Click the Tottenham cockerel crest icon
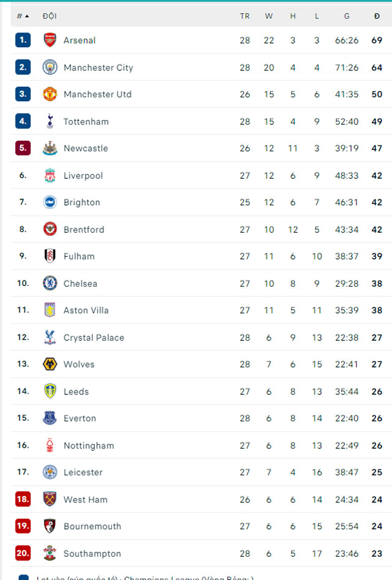 click(50, 121)
